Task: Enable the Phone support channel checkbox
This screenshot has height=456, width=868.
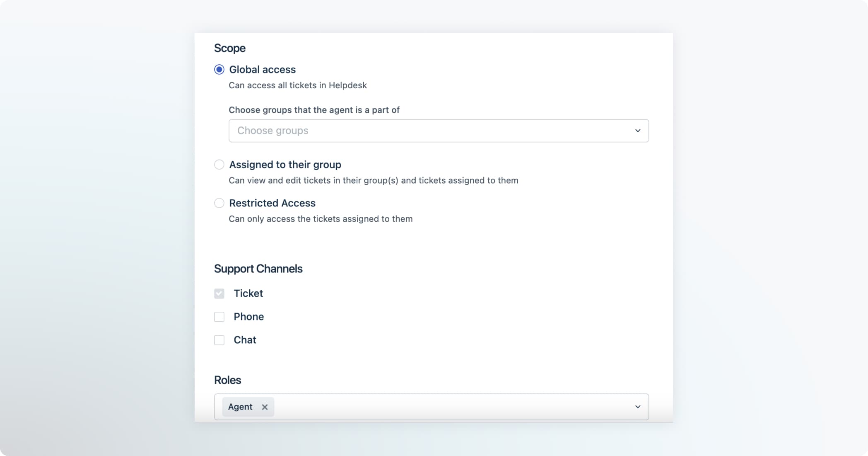Action: [x=219, y=317]
